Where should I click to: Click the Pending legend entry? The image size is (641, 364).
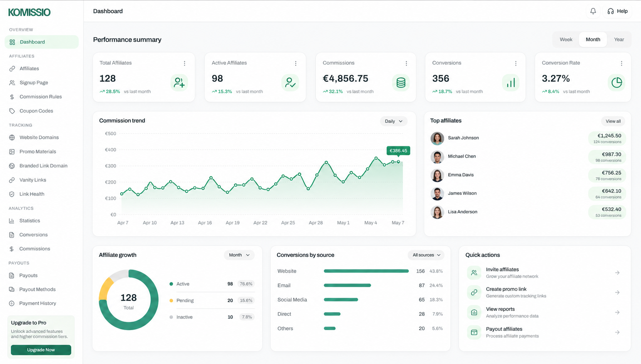pyautogui.click(x=212, y=300)
